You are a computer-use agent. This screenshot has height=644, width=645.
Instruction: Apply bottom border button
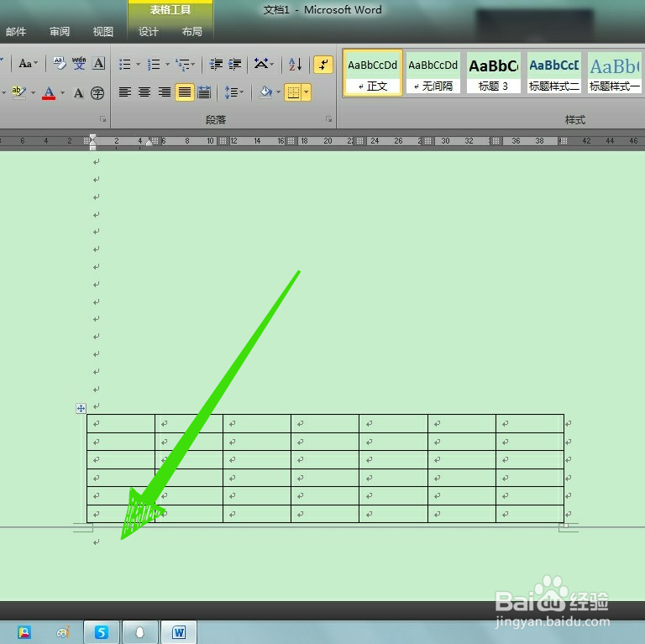pos(293,92)
